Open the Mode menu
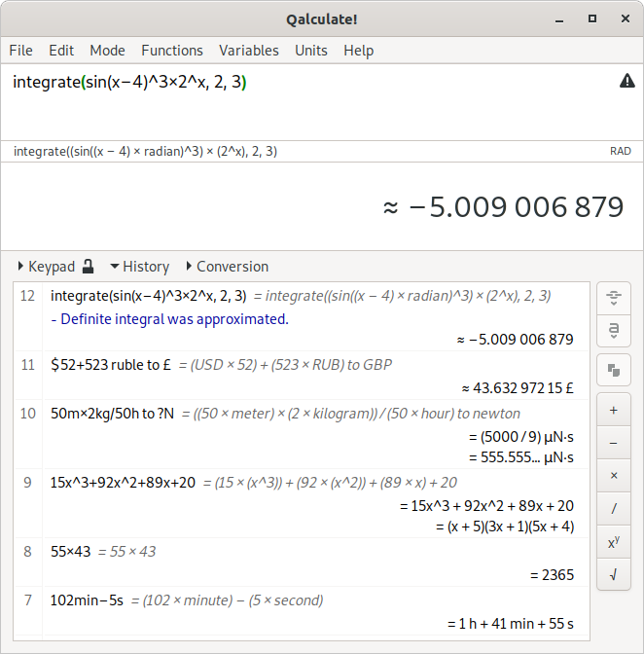 (x=107, y=51)
